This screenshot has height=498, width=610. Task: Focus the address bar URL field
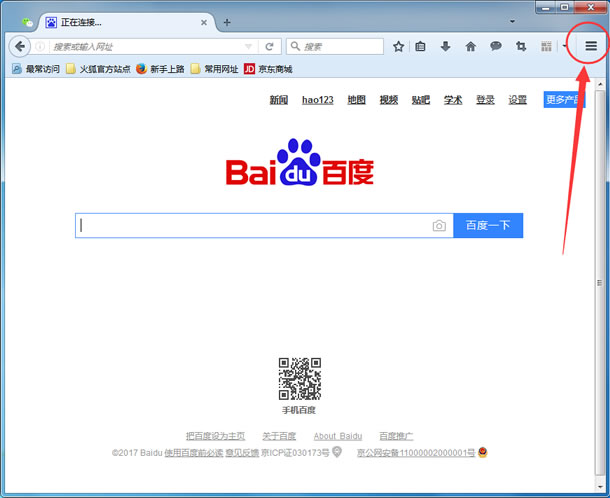(x=146, y=47)
